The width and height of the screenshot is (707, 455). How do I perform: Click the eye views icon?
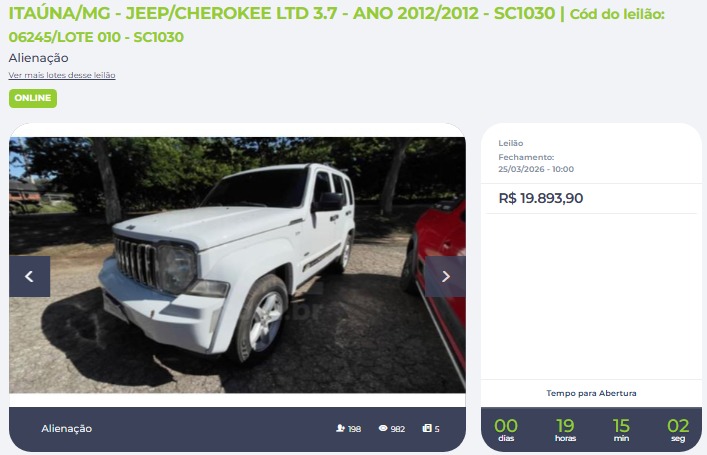click(383, 428)
